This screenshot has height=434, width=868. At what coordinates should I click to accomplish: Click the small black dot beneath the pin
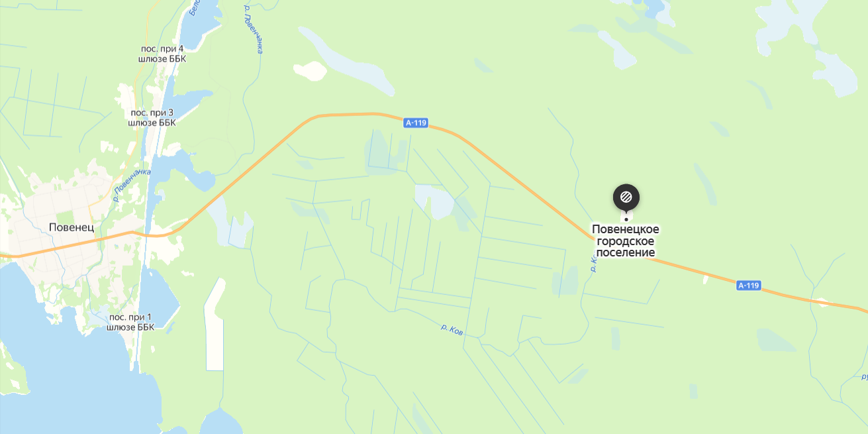pyautogui.click(x=626, y=219)
